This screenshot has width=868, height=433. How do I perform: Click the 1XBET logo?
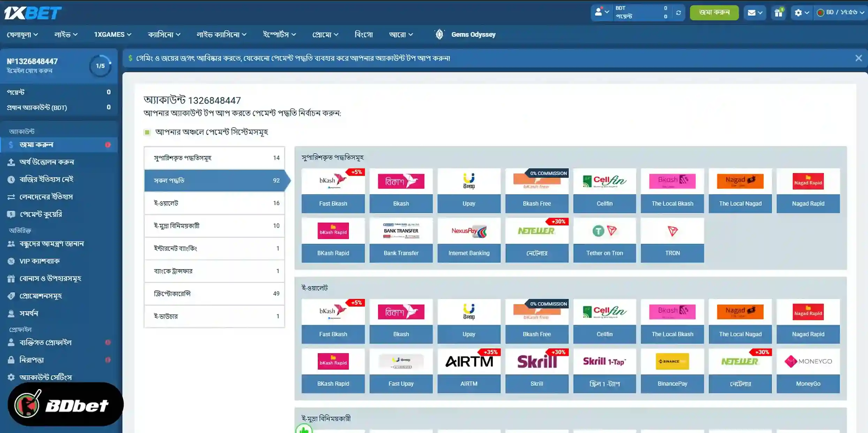33,13
